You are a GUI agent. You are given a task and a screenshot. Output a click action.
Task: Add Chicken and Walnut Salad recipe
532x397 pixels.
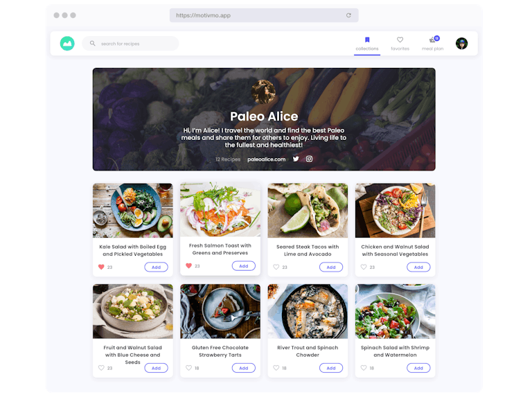418,267
